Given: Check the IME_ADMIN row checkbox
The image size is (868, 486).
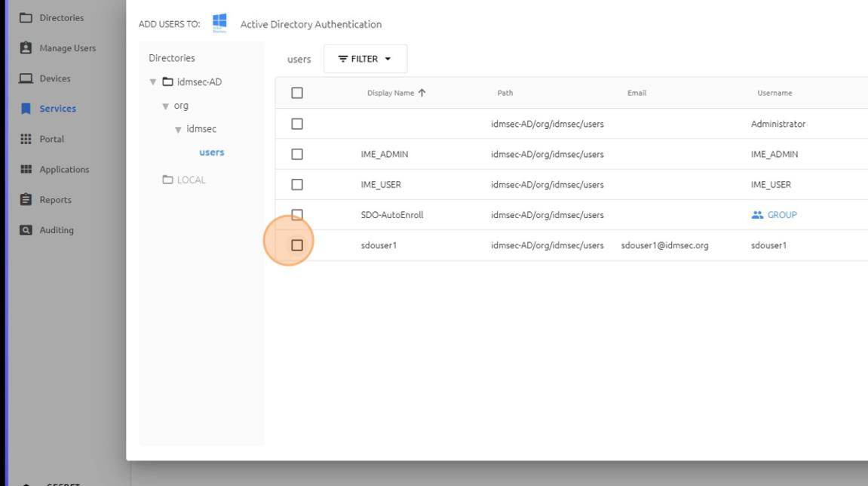Looking at the screenshot, I should (297, 154).
